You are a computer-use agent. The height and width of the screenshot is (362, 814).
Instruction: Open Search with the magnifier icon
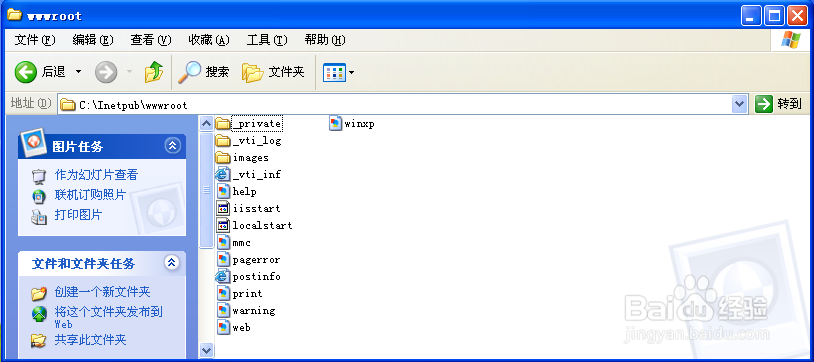(x=189, y=72)
